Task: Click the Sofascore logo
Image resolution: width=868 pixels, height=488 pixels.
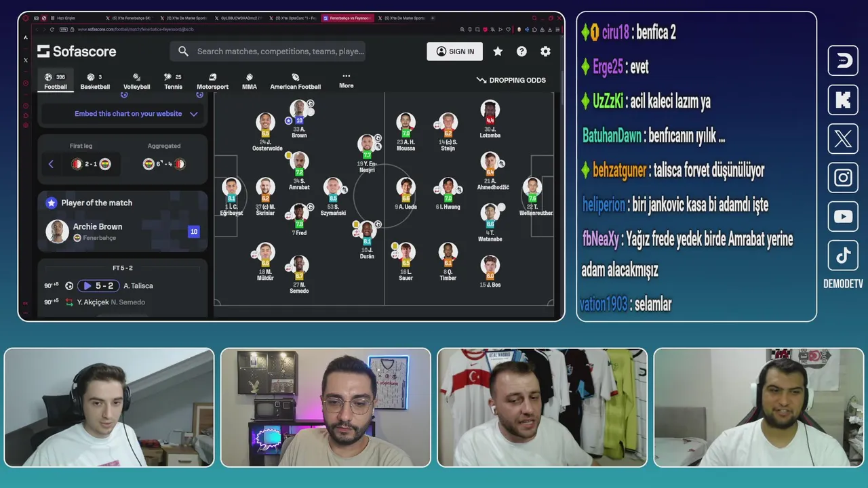Action: click(77, 52)
